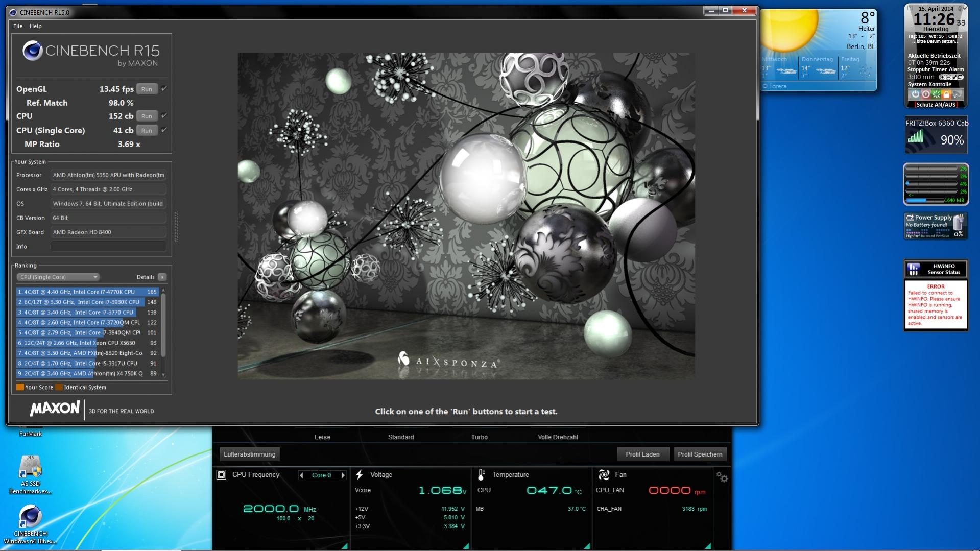Click the Cinebench R15 sphere logo
The height and width of the screenshot is (551, 980).
pos(33,51)
